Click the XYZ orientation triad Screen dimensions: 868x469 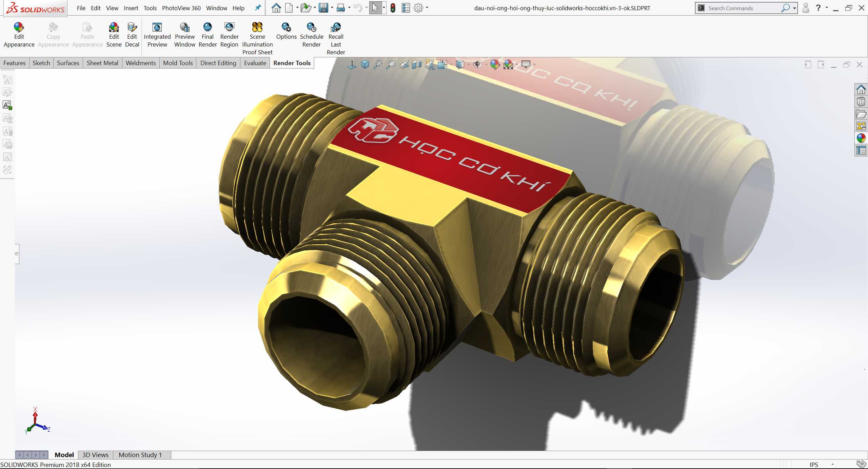[x=37, y=421]
